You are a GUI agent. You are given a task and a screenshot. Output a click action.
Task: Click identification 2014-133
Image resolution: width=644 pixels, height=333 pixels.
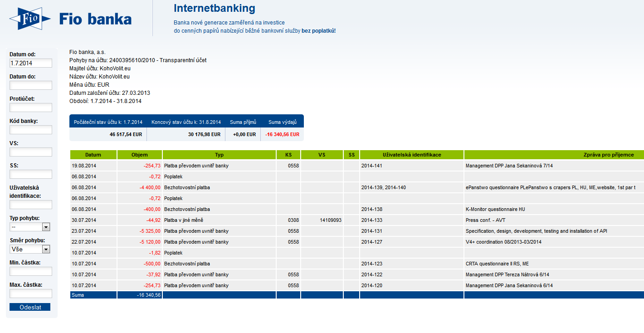pos(372,220)
